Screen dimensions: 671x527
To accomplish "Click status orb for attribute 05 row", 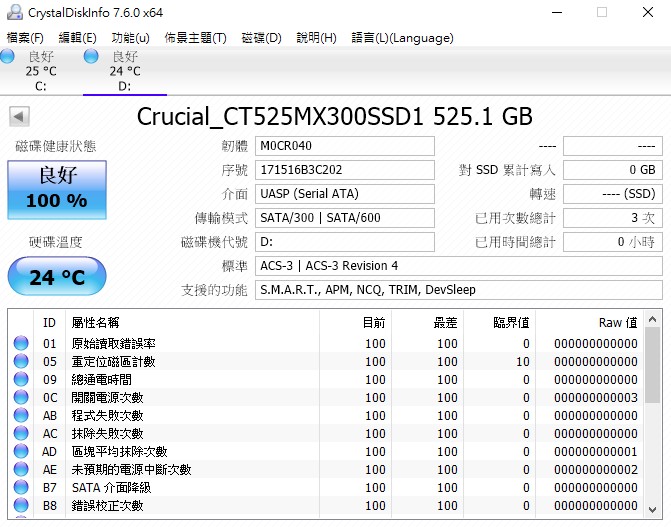I will pyautogui.click(x=21, y=361).
